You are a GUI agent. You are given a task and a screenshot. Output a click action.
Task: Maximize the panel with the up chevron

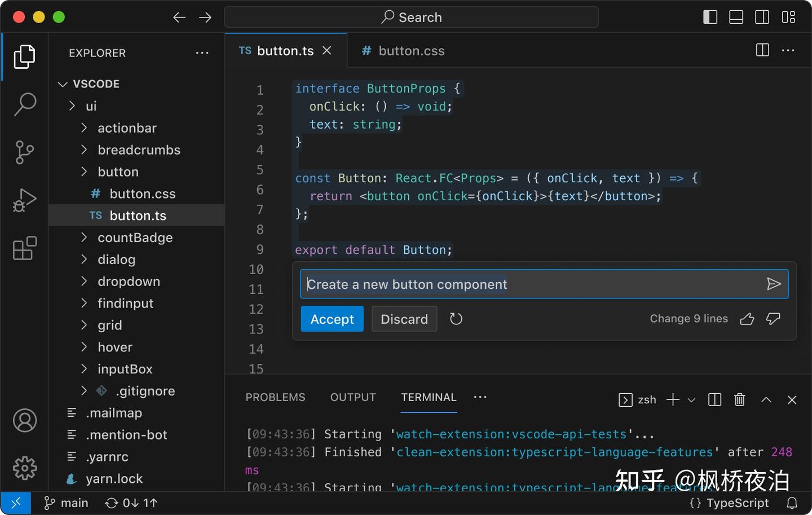click(766, 400)
